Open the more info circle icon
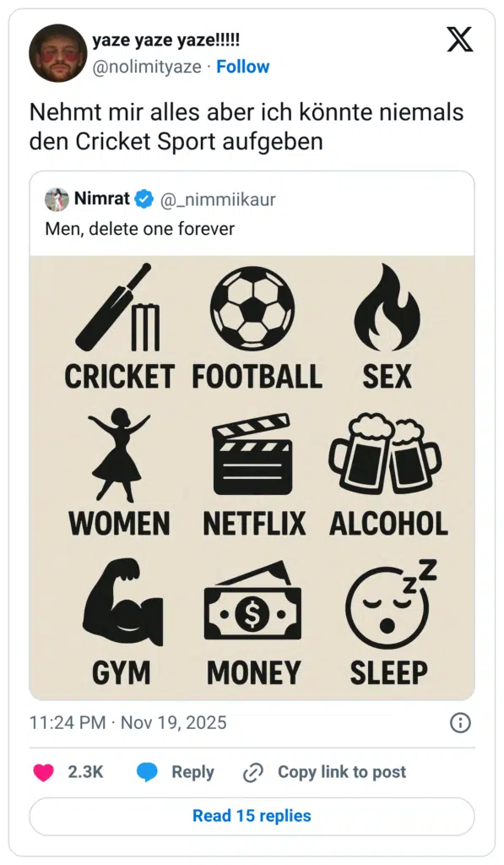The height and width of the screenshot is (865, 504). pos(460,724)
